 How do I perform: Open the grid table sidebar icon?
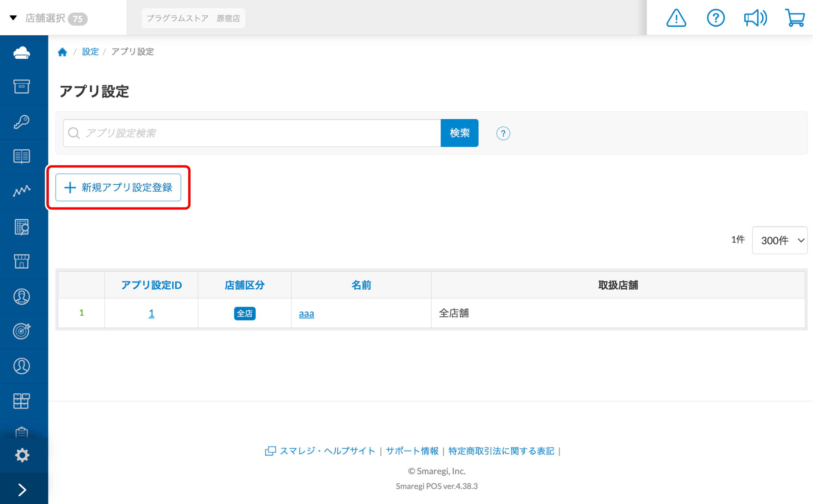click(21, 401)
